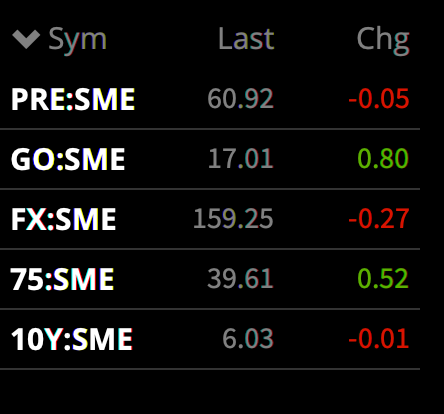
Task: Select the 159.25 last price
Action: click(x=233, y=219)
